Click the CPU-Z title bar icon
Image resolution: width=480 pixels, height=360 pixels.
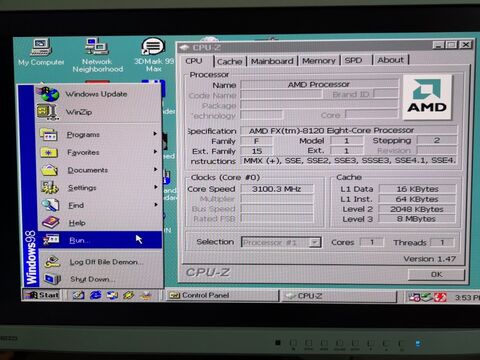184,47
